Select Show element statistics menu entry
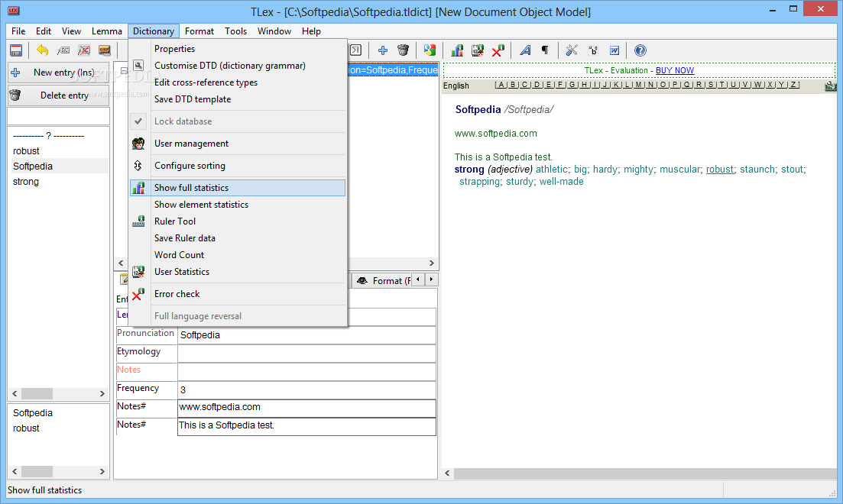This screenshot has height=504, width=843. click(x=201, y=205)
